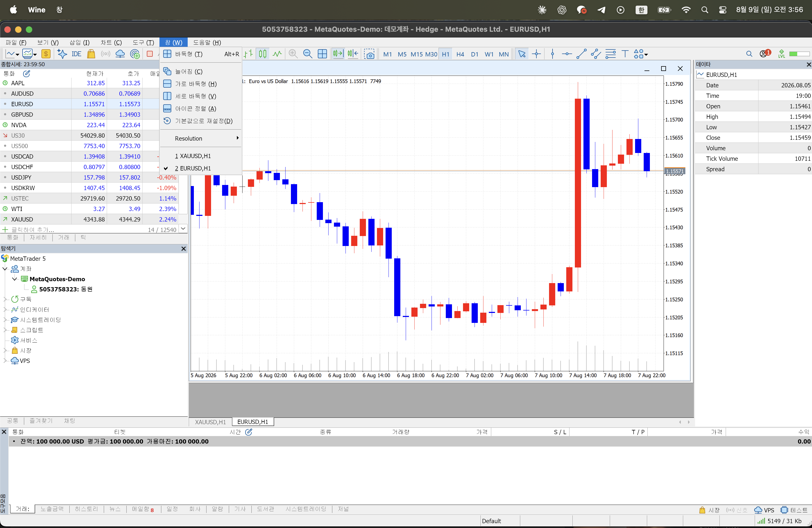Image resolution: width=812 pixels, height=528 pixels.
Task: Close the 탐색기 navigator panel
Action: pyautogui.click(x=184, y=249)
